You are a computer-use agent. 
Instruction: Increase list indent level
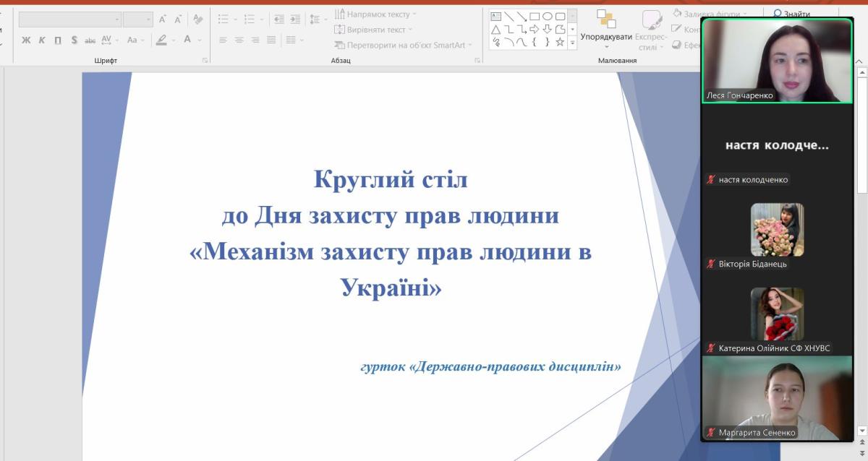tap(294, 20)
